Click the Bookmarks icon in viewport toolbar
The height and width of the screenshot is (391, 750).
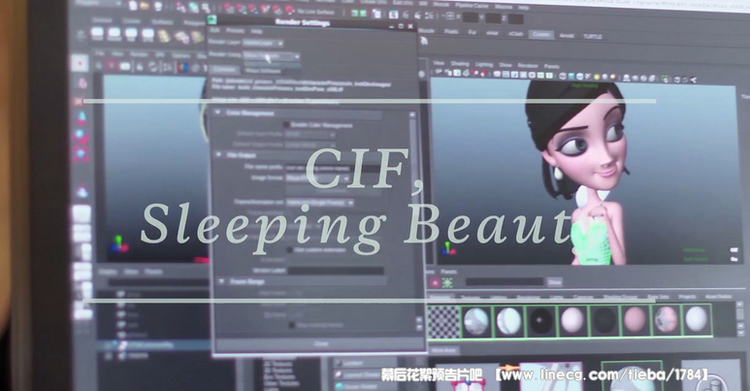457,73
